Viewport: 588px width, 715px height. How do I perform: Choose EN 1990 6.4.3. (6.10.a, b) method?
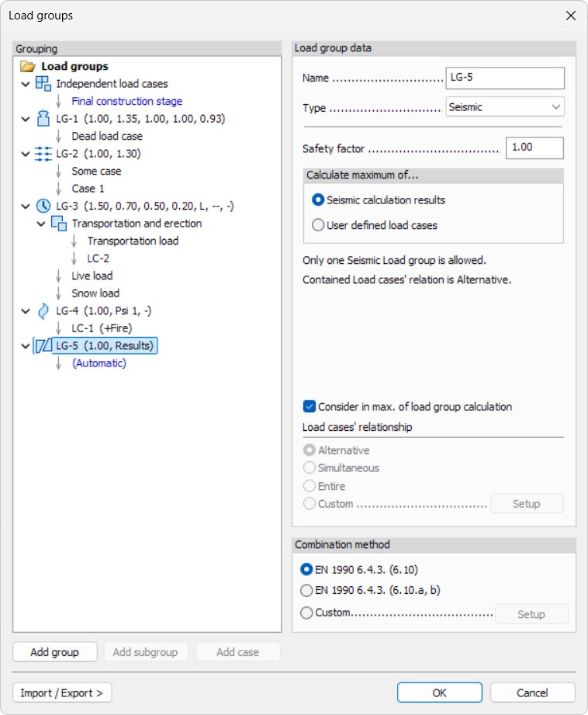(x=306, y=590)
